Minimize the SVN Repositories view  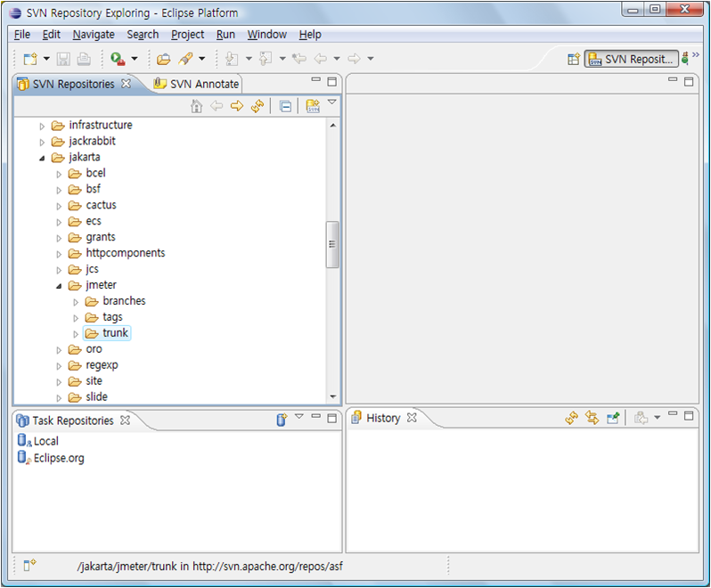tap(316, 80)
